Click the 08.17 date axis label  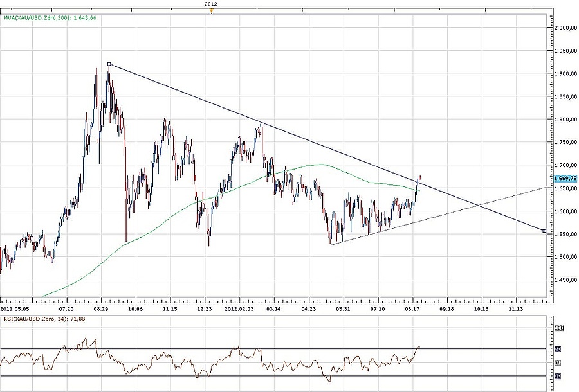click(412, 308)
